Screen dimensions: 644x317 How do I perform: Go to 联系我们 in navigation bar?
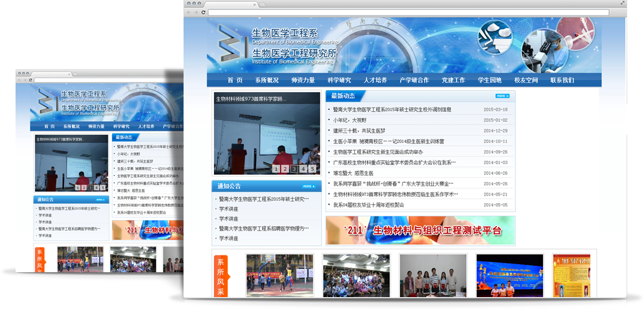click(562, 80)
